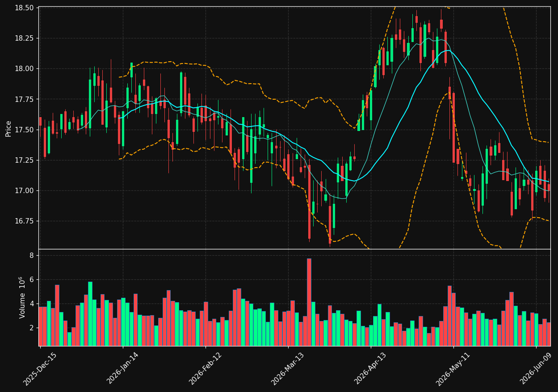Viewport: 558px width, 392px height.
Task: Click the 16.75 price tick label
Action: [24, 221]
